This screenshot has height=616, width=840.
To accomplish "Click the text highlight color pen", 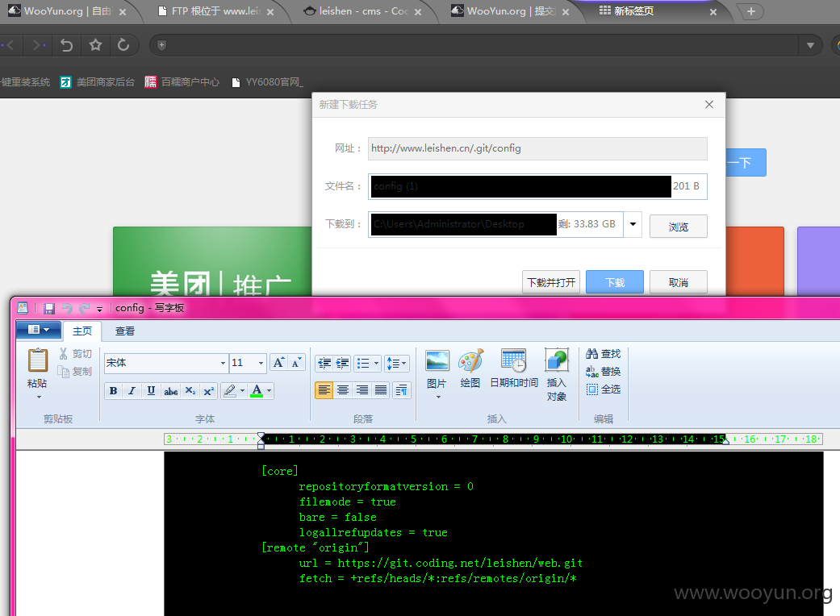I will [230, 391].
